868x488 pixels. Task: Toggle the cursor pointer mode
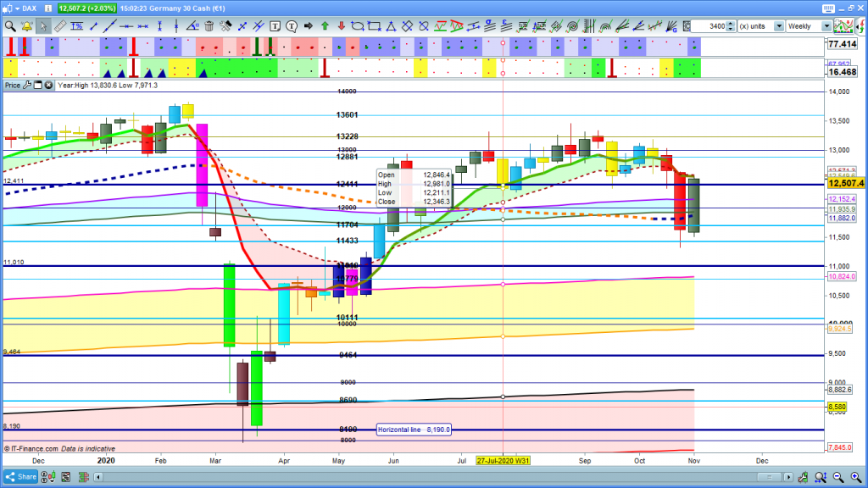[43, 26]
